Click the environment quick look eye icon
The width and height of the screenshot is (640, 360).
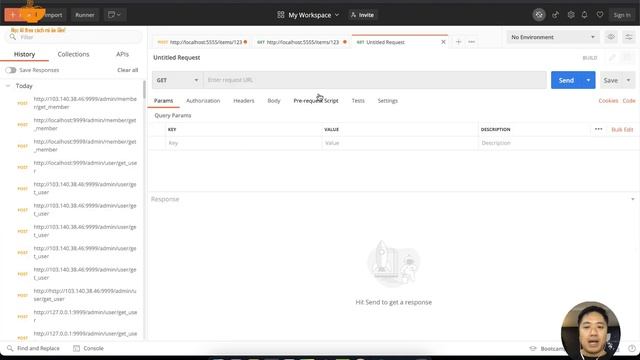point(611,37)
